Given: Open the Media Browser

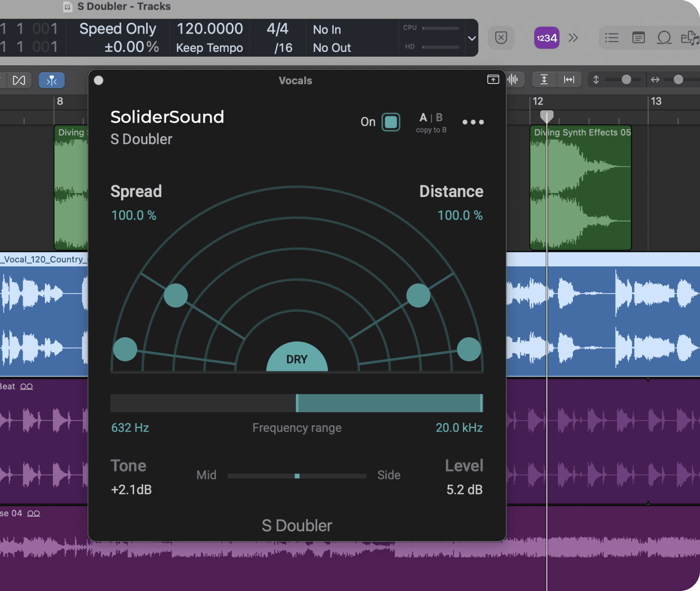Looking at the screenshot, I should 690,38.
